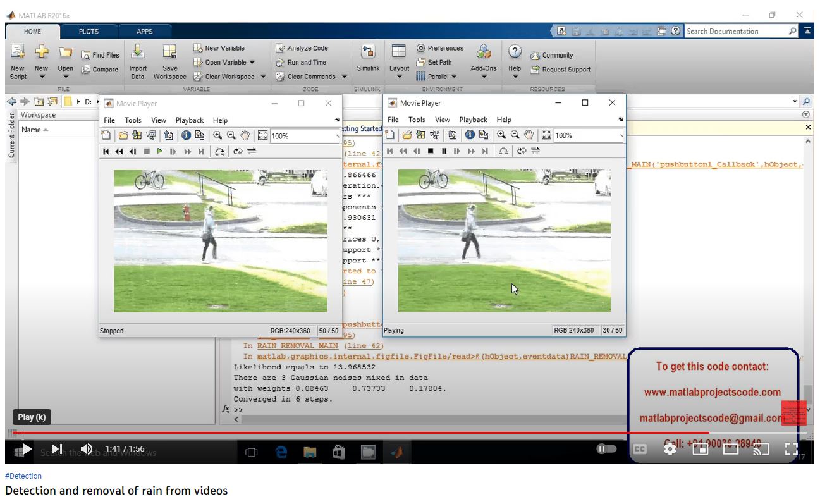This screenshot has width=820, height=504.
Task: Click play in the left Movie Player
Action: (x=161, y=151)
